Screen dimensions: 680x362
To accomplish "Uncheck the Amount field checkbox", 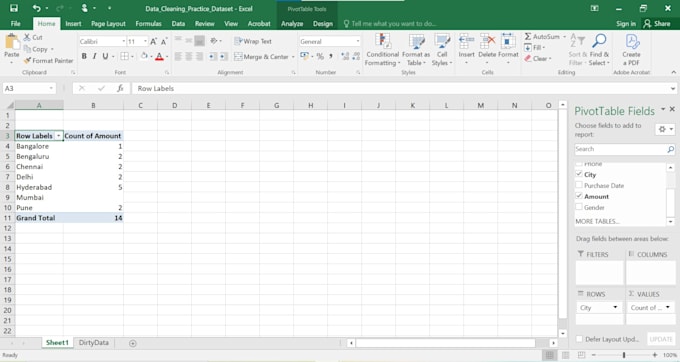I will pyautogui.click(x=579, y=196).
